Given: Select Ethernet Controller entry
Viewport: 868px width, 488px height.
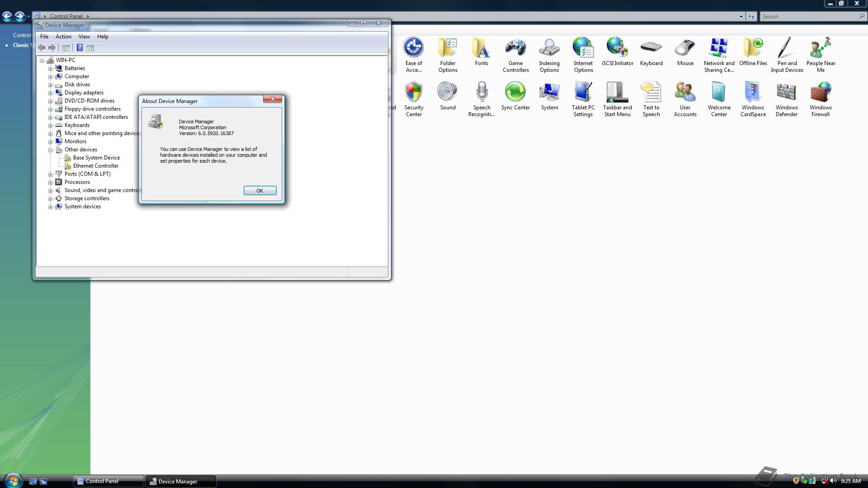Looking at the screenshot, I should (96, 166).
